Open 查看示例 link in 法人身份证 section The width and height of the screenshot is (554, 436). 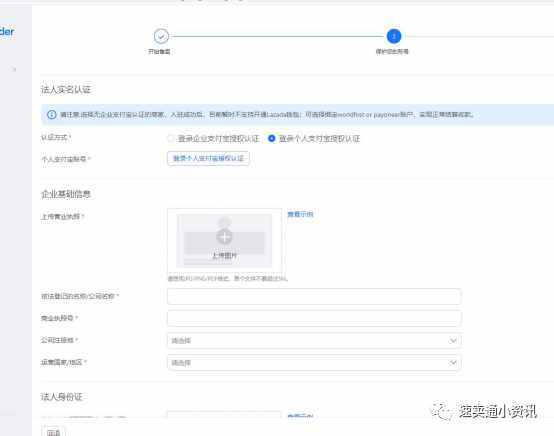(x=300, y=416)
